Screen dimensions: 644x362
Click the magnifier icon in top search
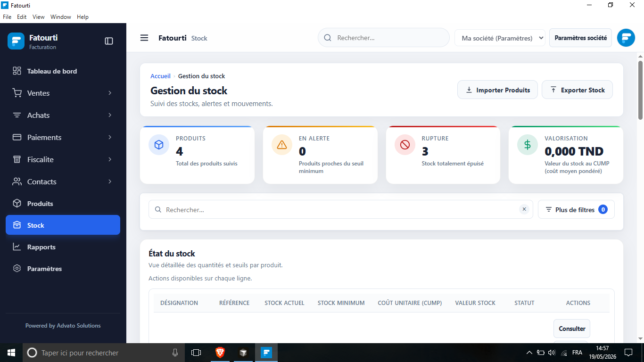click(x=328, y=38)
